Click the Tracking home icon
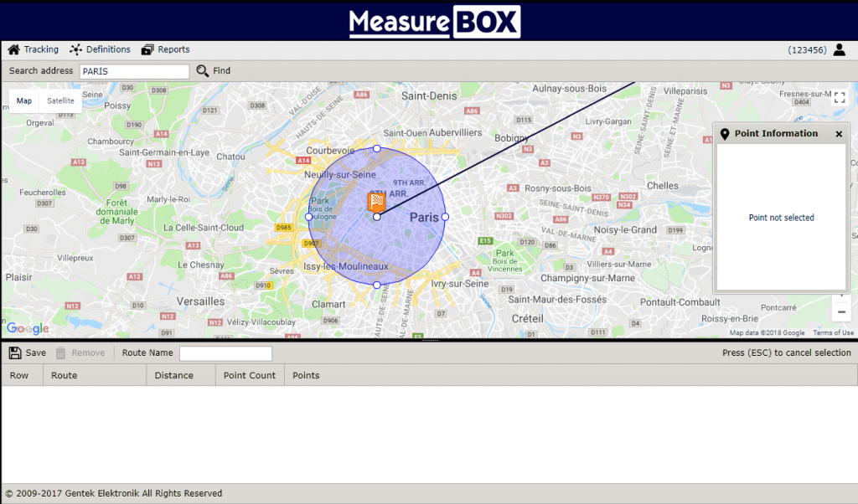This screenshot has width=858, height=504. [x=13, y=49]
